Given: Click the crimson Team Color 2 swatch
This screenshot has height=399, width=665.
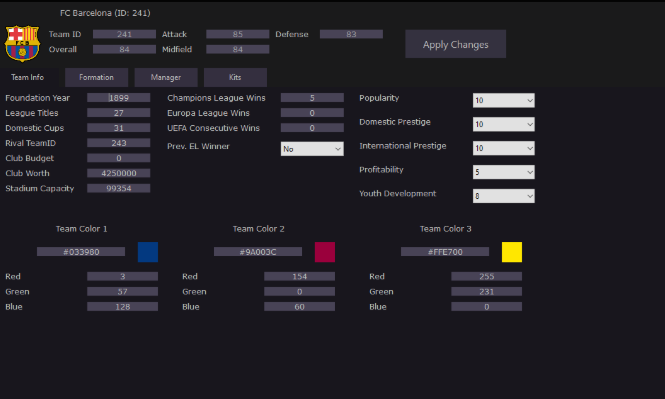Looking at the screenshot, I should [325, 252].
